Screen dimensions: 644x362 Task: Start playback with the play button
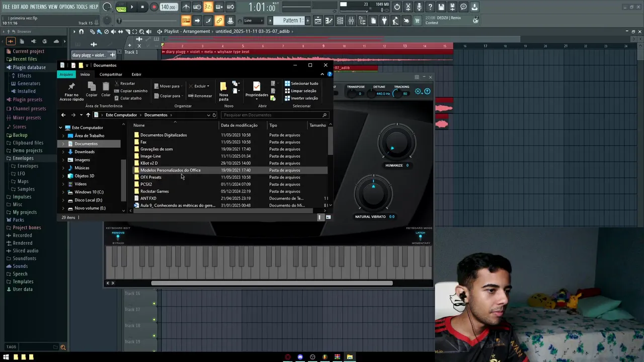click(x=132, y=7)
